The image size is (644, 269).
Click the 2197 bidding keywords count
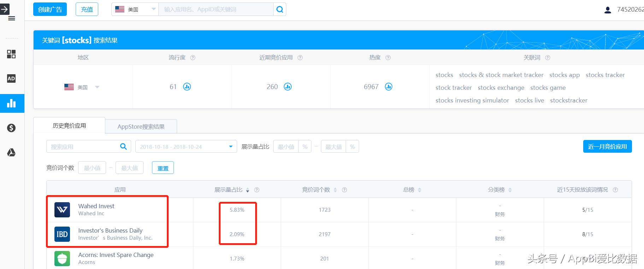point(324,234)
